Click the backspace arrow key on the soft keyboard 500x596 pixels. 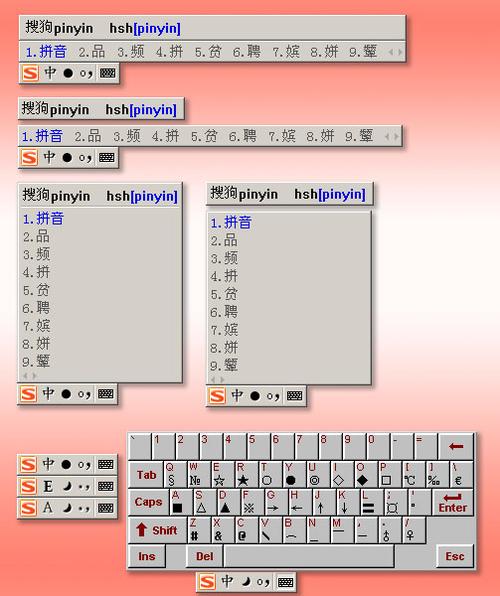[456, 446]
